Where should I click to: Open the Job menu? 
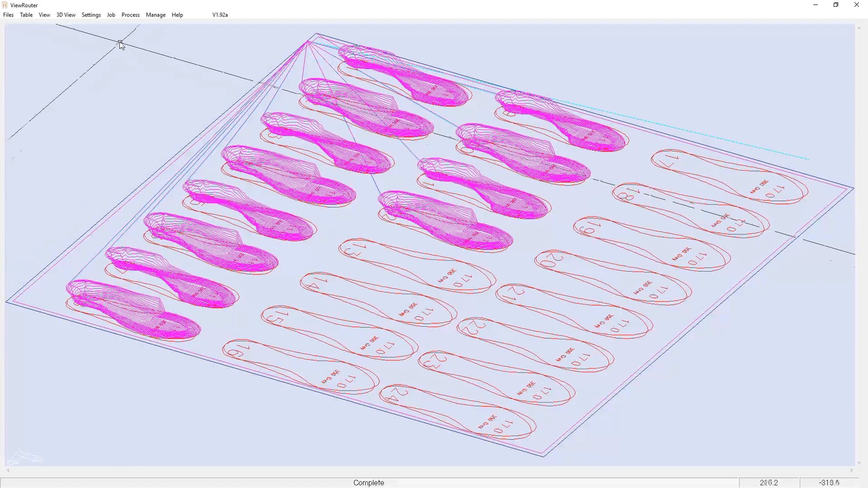[111, 15]
